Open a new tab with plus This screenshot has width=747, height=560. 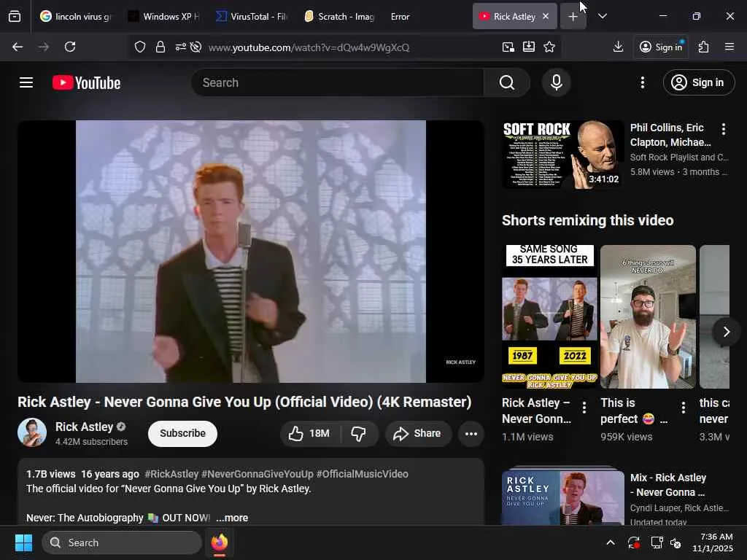click(573, 16)
